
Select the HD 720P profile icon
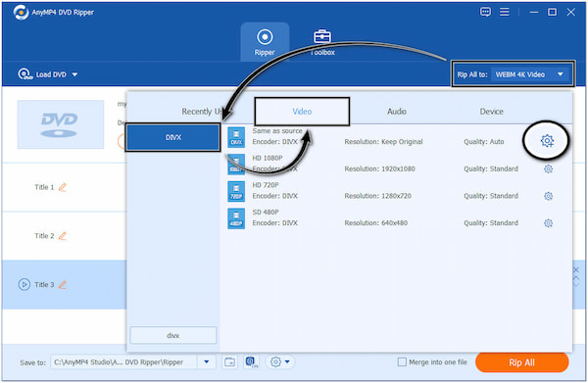(236, 191)
